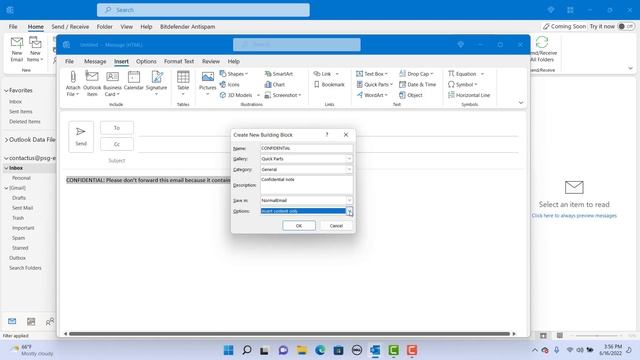Open Shapes gallery
The image size is (640, 360).
click(x=234, y=74)
